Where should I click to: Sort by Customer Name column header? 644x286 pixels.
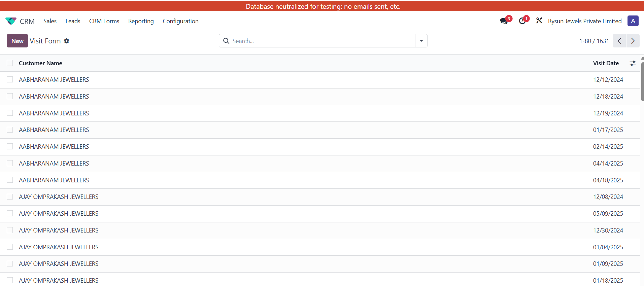point(40,63)
